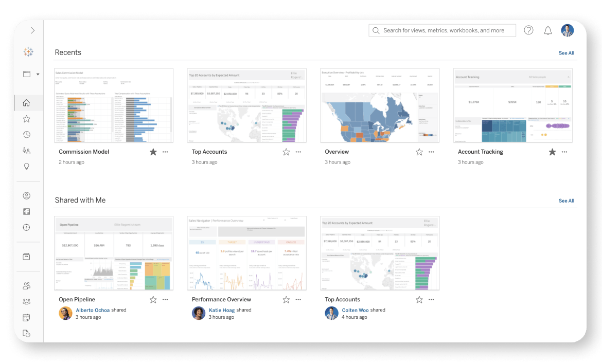Screen dimensions: 602x364
Task: Expand the collapsed sidebar navigation chevron
Action: tap(32, 31)
